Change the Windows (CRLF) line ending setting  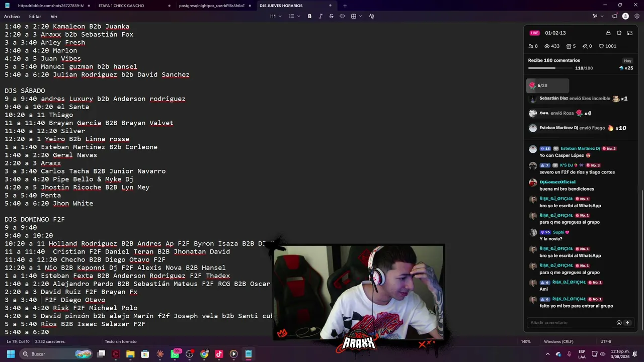coord(558,342)
